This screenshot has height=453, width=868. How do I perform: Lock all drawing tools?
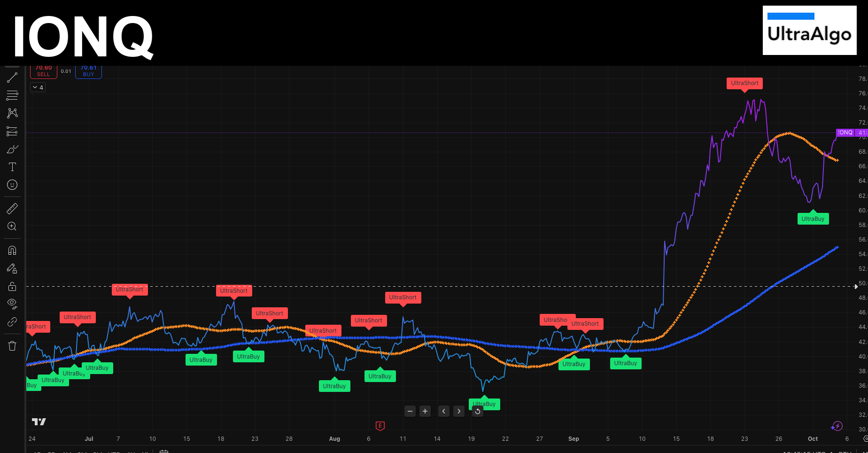tap(12, 286)
